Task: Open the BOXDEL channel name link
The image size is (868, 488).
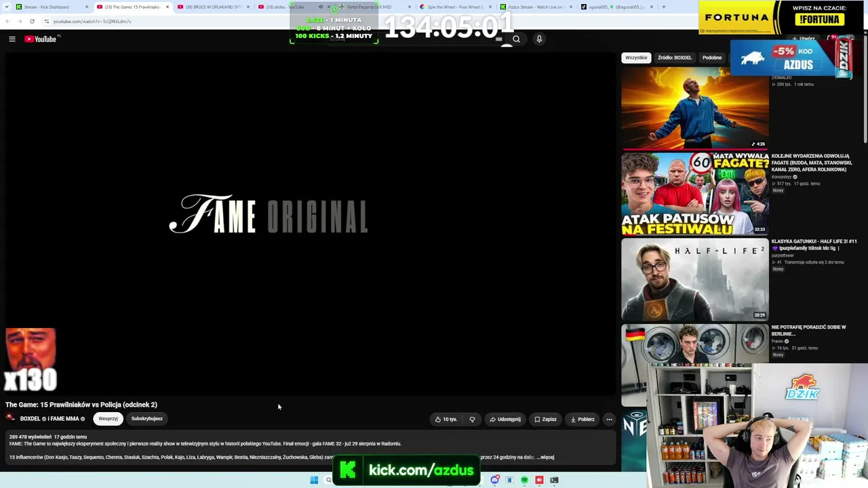Action: (x=31, y=419)
